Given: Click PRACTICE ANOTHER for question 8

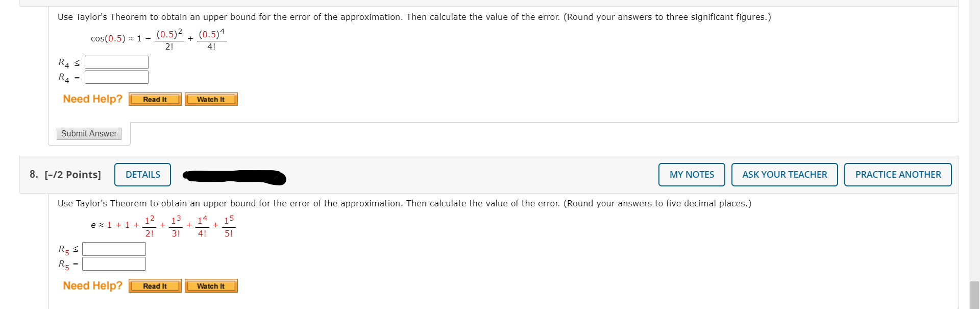Looking at the screenshot, I should 898,174.
